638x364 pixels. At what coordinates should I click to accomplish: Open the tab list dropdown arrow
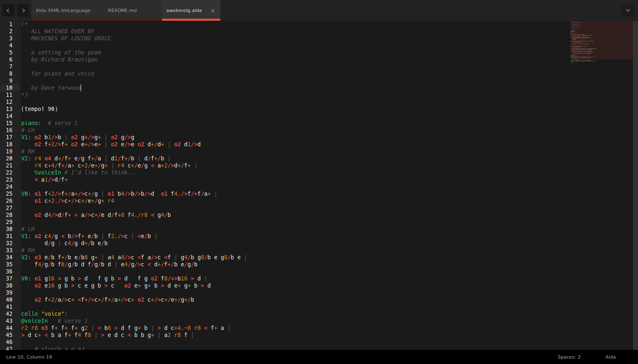point(628,10)
